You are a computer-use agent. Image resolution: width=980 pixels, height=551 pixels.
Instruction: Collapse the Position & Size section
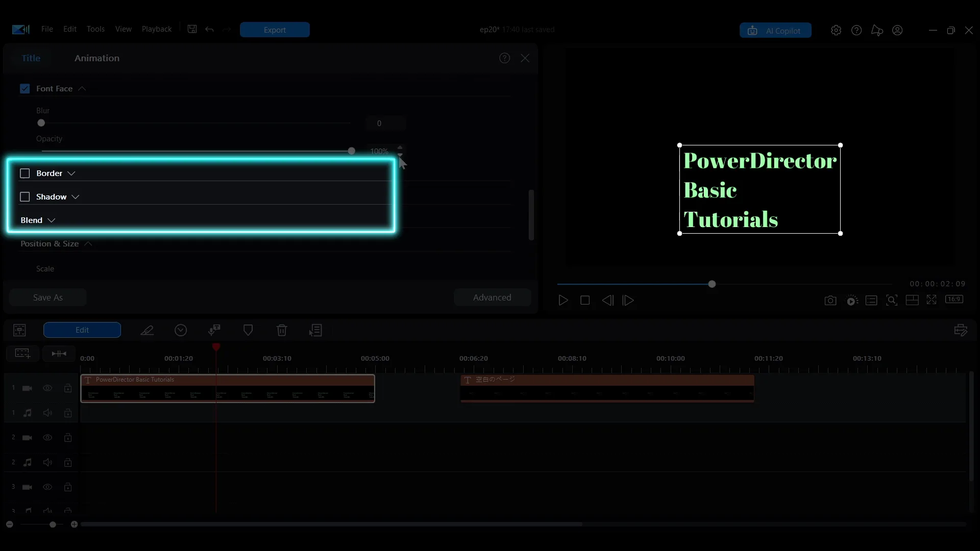pos(88,244)
